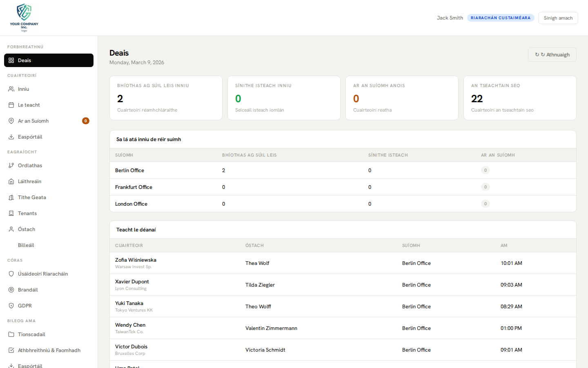Click the Ar an Suíomh location pin icon

tap(11, 121)
